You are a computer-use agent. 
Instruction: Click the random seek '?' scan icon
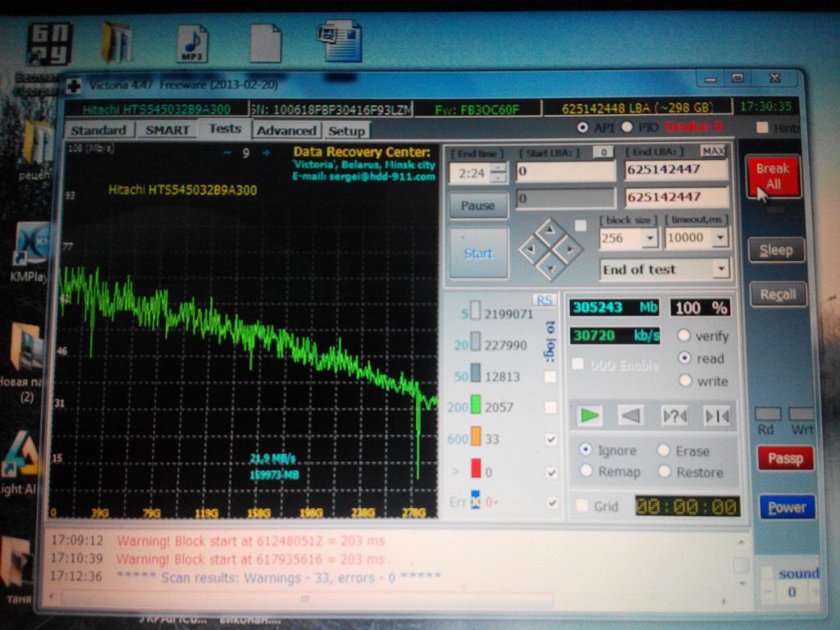[674, 416]
